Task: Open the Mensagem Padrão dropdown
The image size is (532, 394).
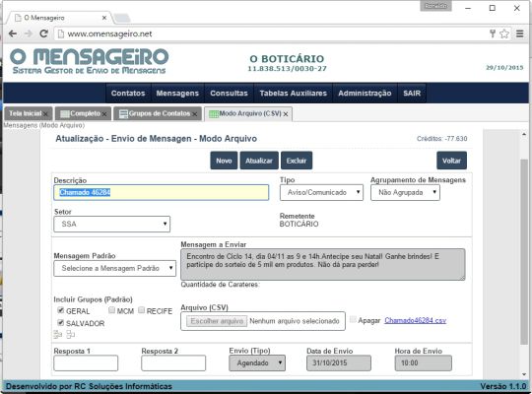Action: pyautogui.click(x=114, y=268)
